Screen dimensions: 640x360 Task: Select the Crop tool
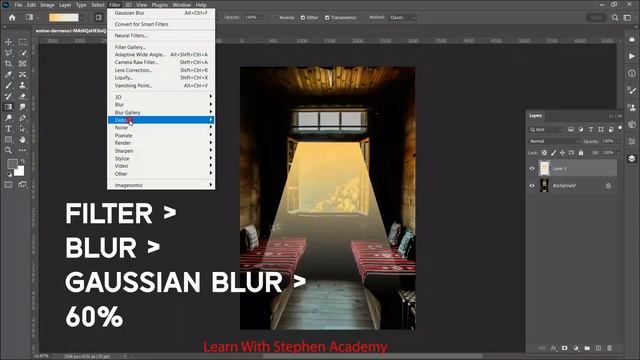pyautogui.click(x=8, y=64)
